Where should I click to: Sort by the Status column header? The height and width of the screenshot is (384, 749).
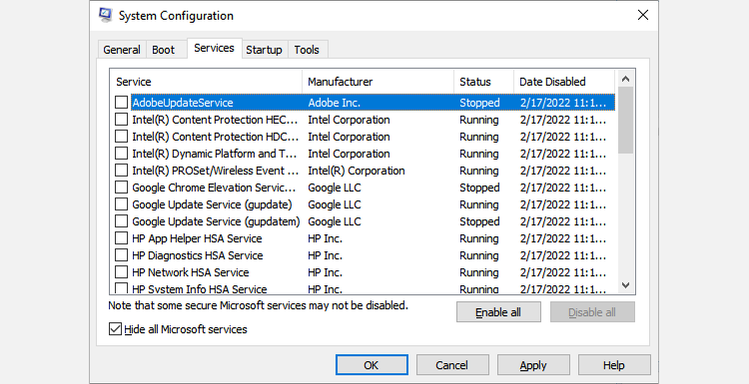(x=484, y=82)
